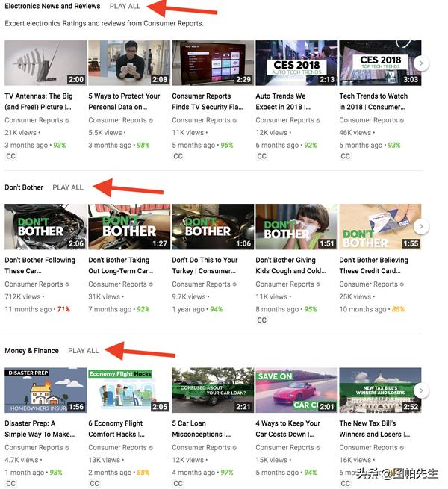Viewport: 448px width, 489px height.
Task: Open Don't Bother car engine thumbnail (2:06)
Action: tap(46, 226)
